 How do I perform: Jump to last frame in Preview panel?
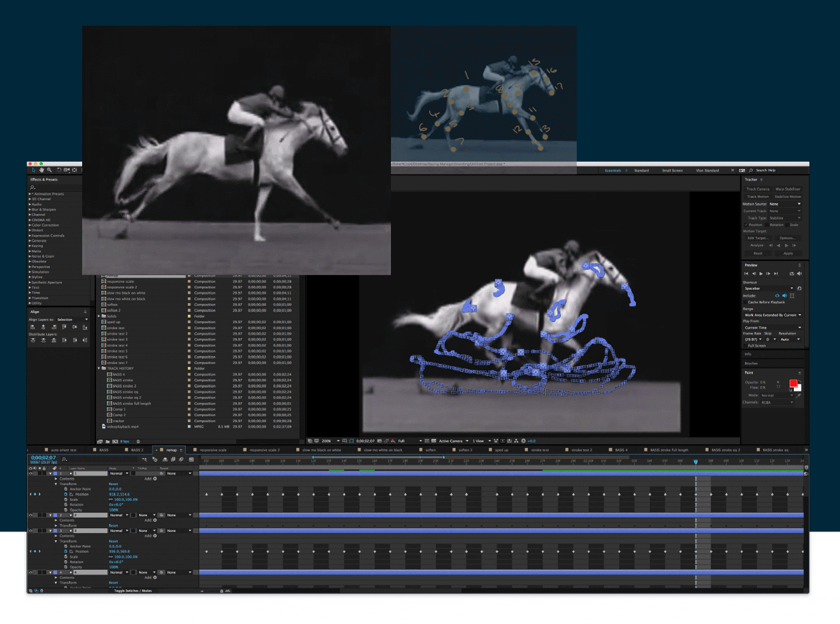[776, 274]
